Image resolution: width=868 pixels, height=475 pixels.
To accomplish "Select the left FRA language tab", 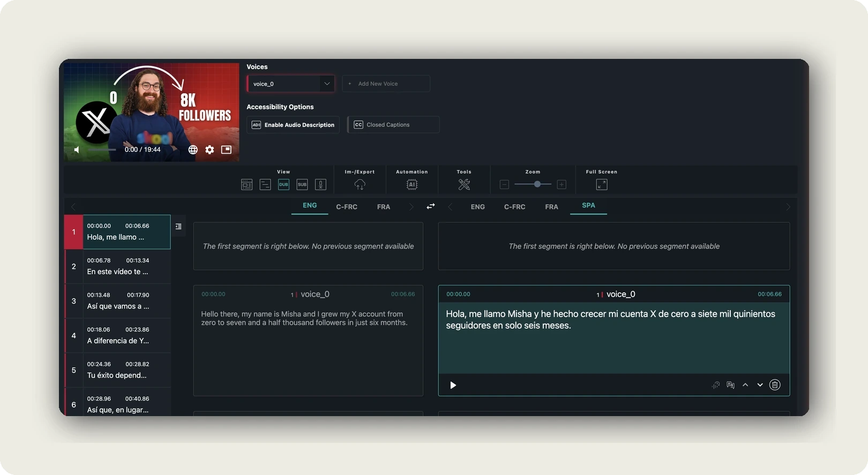I will (x=384, y=207).
